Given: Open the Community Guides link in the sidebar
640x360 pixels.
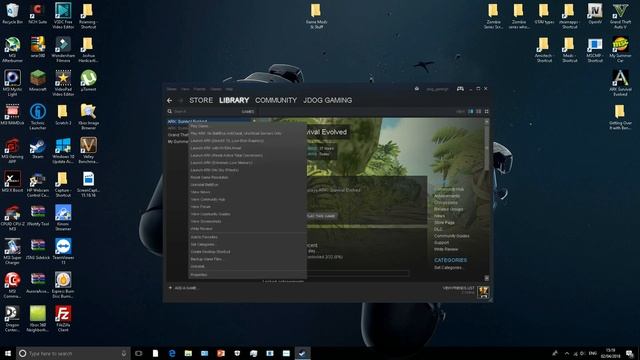Looking at the screenshot, I should click(451, 236).
